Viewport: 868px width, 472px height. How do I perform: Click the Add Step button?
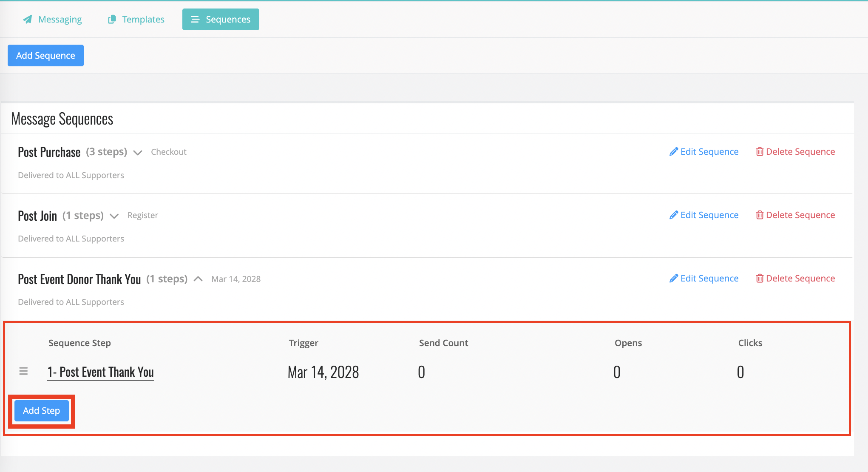tap(42, 411)
